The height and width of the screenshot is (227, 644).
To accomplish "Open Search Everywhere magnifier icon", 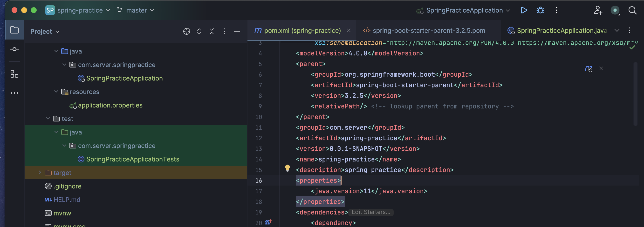I will pyautogui.click(x=632, y=10).
